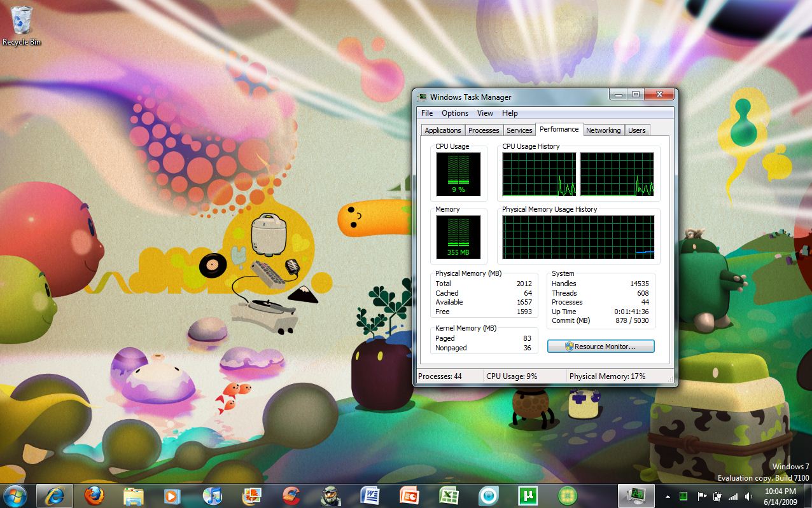Click the Windows Start orb
The width and height of the screenshot is (812, 508).
click(x=15, y=495)
